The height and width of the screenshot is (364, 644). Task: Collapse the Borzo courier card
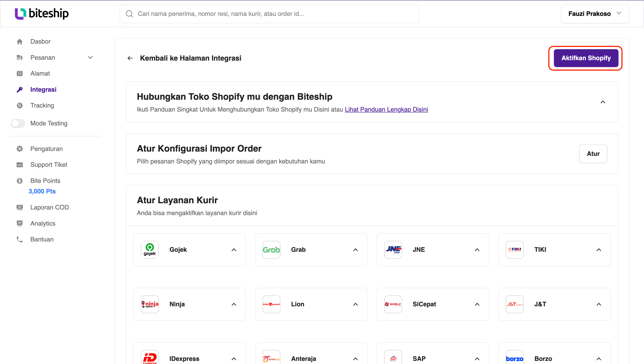click(599, 359)
